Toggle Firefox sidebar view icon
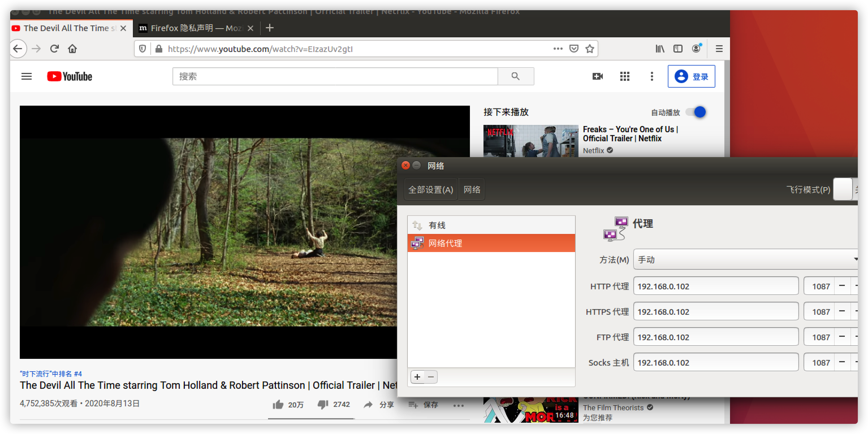 click(678, 49)
